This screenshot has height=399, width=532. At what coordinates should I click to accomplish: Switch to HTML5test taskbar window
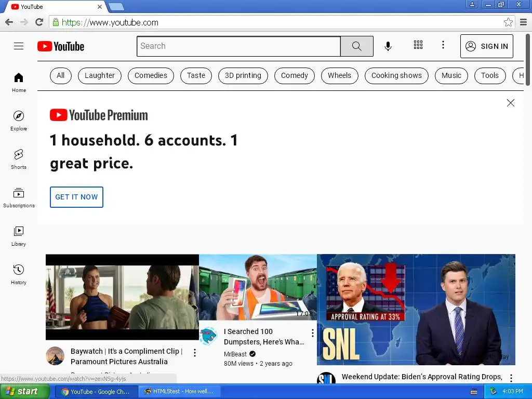click(179, 392)
